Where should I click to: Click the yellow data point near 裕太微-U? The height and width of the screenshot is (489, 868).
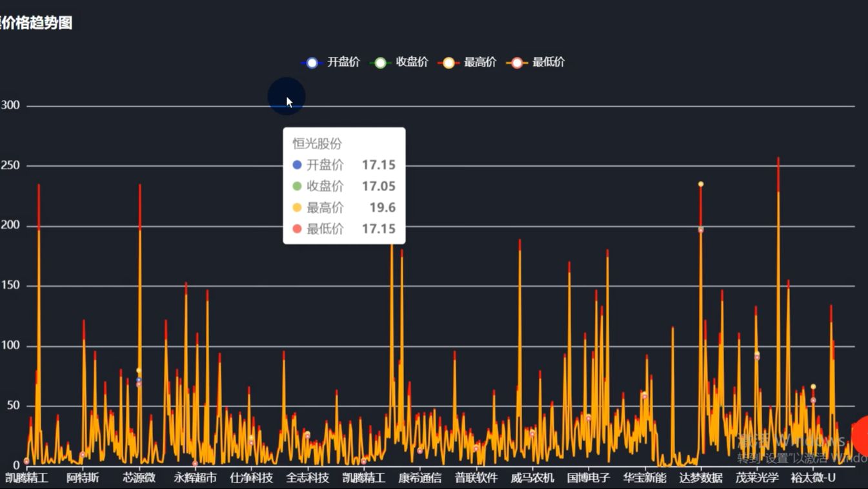click(813, 387)
